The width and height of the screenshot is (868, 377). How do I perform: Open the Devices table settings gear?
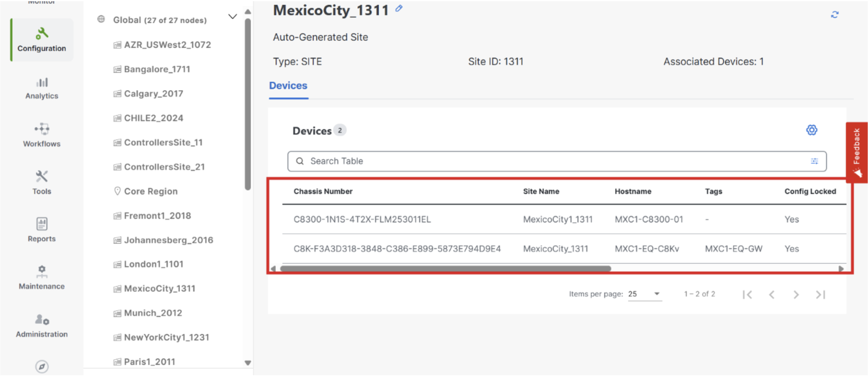click(x=812, y=130)
